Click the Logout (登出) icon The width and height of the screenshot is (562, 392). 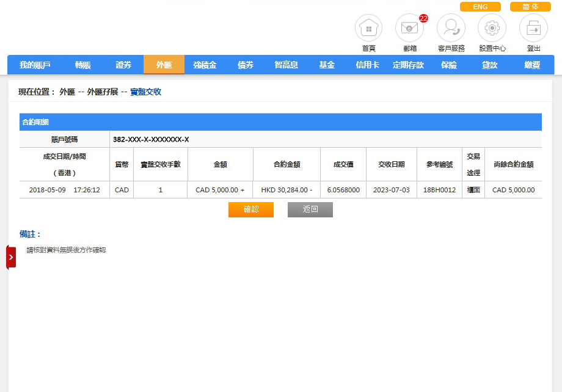[533, 28]
